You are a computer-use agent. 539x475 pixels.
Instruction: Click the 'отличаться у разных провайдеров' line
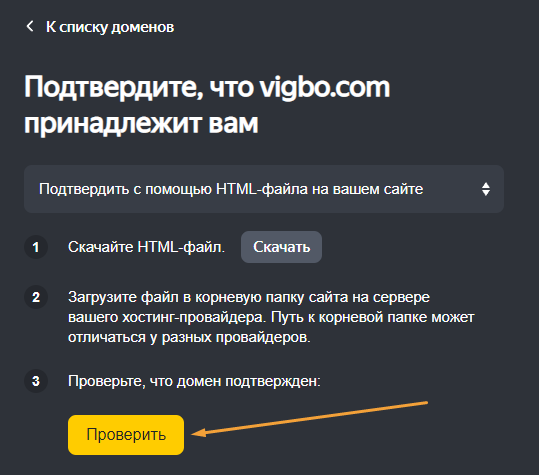[189, 338]
